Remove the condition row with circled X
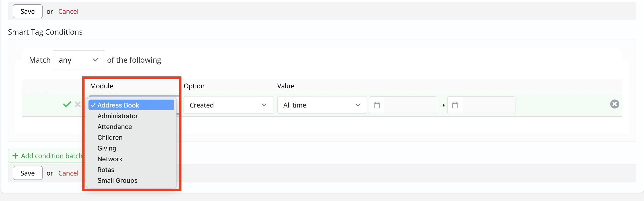 point(615,104)
